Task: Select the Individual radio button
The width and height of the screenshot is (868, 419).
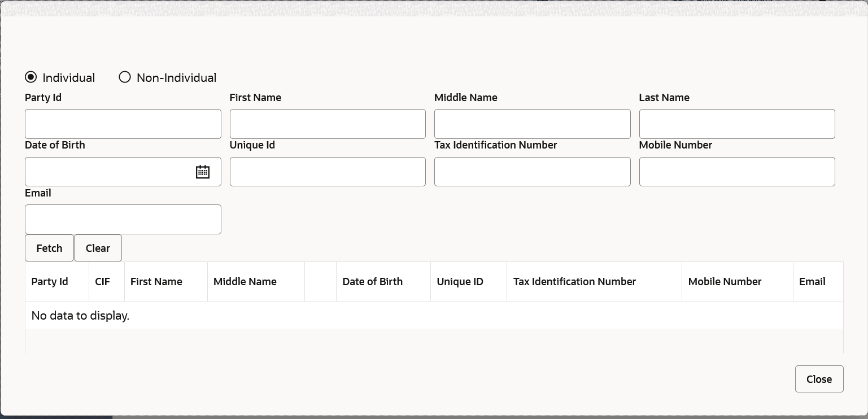Action: [x=31, y=77]
